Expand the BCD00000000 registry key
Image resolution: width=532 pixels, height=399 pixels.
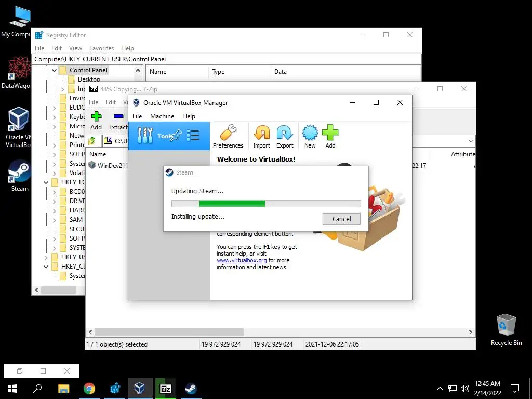(x=54, y=192)
